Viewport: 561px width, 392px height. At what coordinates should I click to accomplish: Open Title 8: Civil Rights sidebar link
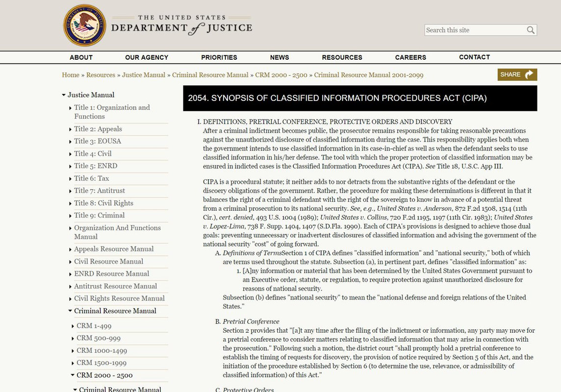pyautogui.click(x=104, y=203)
